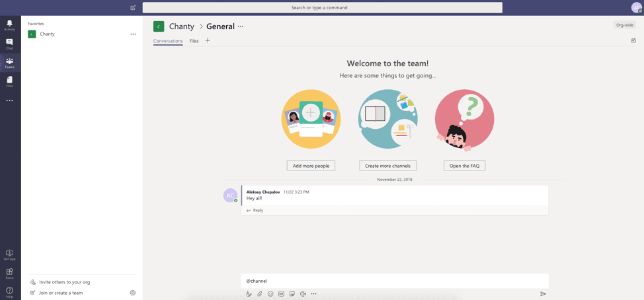Image resolution: width=644 pixels, height=300 pixels.
Task: Switch to the Conversations tab
Action: 168,41
